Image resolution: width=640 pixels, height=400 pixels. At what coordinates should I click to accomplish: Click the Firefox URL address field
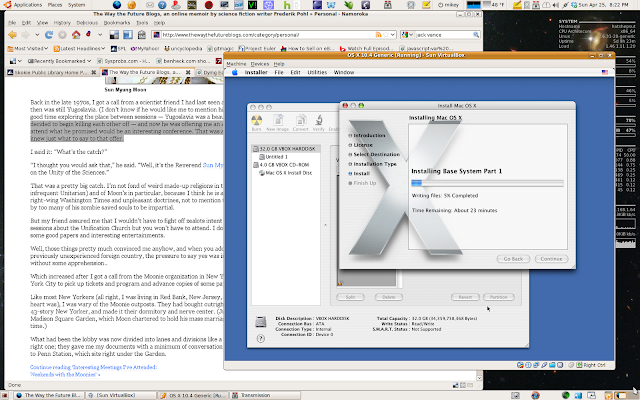tap(268, 35)
